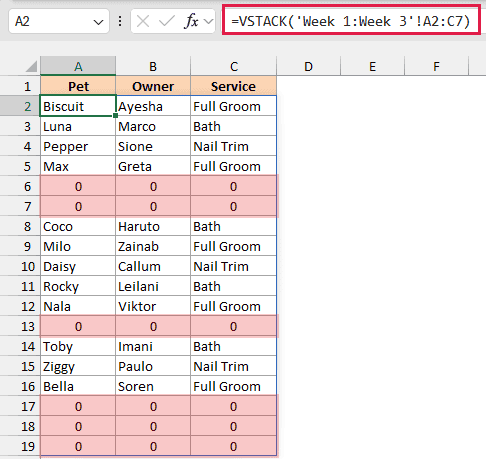Select column D header
The width and height of the screenshot is (486, 459).
309,66
